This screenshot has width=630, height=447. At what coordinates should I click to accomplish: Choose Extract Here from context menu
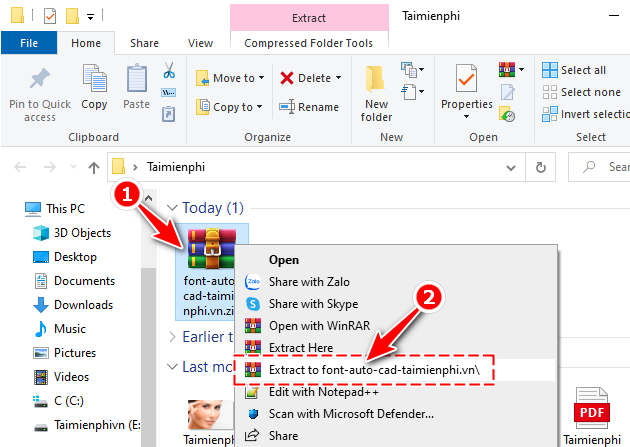298,347
